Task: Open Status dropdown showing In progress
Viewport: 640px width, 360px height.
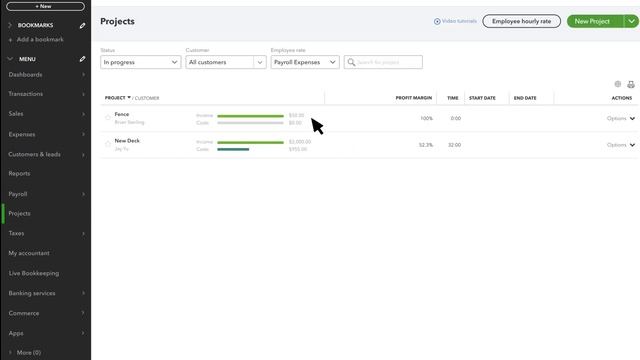Action: [140, 62]
